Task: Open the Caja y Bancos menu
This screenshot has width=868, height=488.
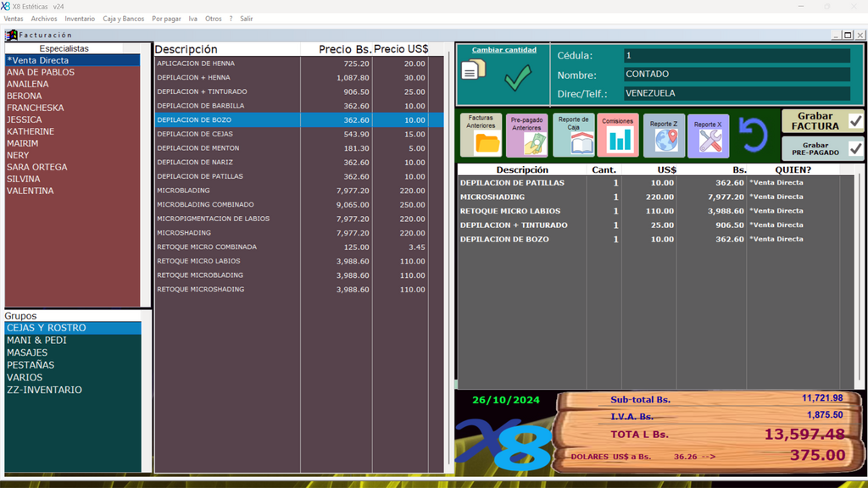Action: (123, 19)
